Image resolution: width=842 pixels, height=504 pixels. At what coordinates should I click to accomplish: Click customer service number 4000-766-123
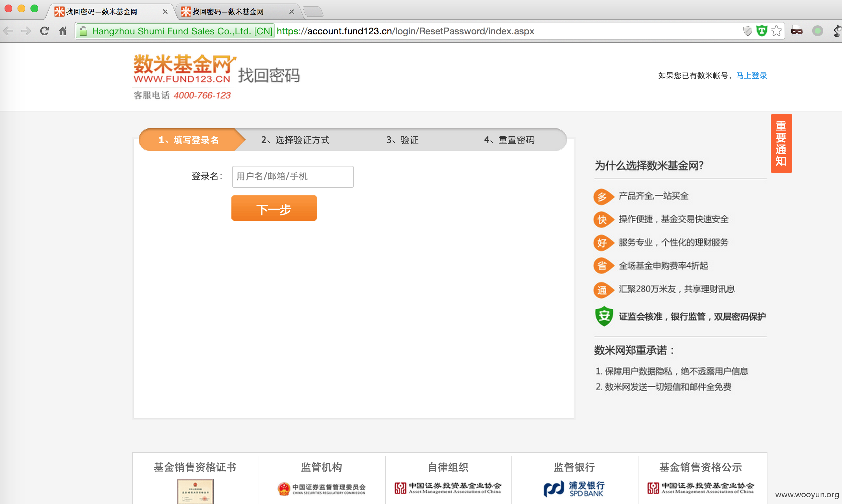202,96
